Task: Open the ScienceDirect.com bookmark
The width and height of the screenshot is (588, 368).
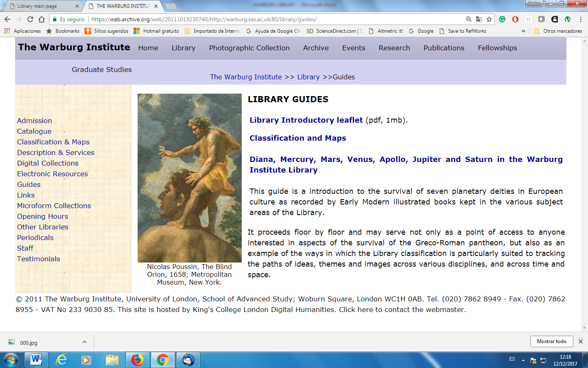Action: [x=334, y=31]
